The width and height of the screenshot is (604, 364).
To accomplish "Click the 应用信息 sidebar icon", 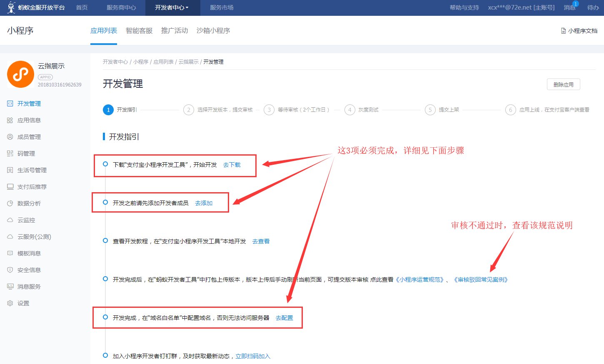I will 10,120.
